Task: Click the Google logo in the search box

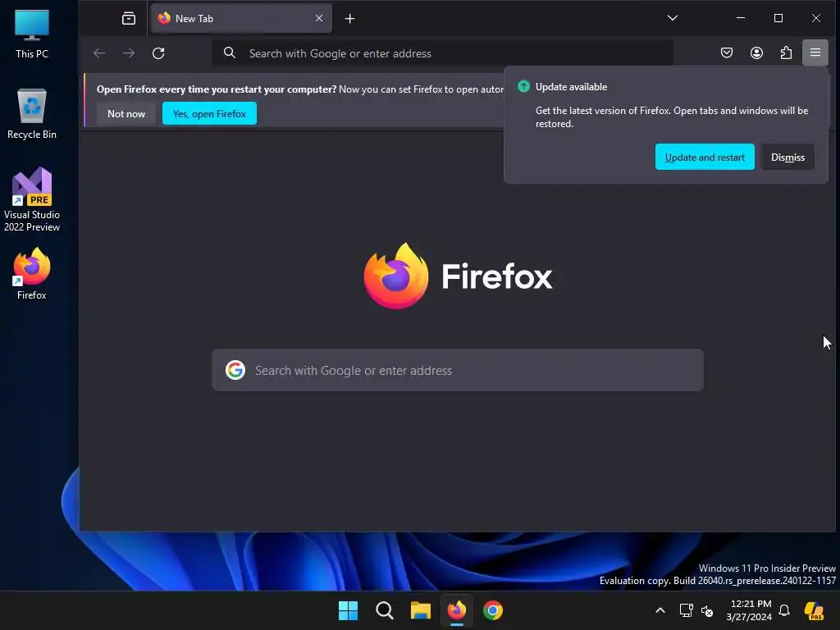Action: pyautogui.click(x=235, y=370)
